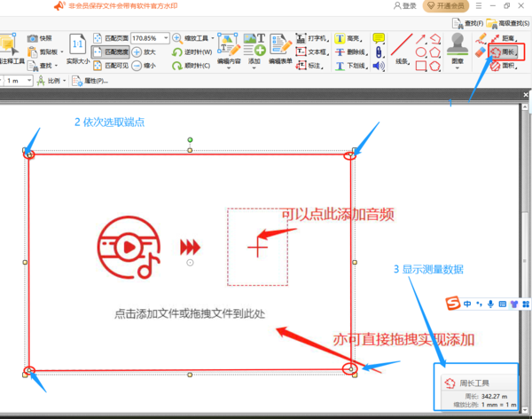Select the open polyline shape tool
This screenshot has width=532, height=419.
coord(435,39)
